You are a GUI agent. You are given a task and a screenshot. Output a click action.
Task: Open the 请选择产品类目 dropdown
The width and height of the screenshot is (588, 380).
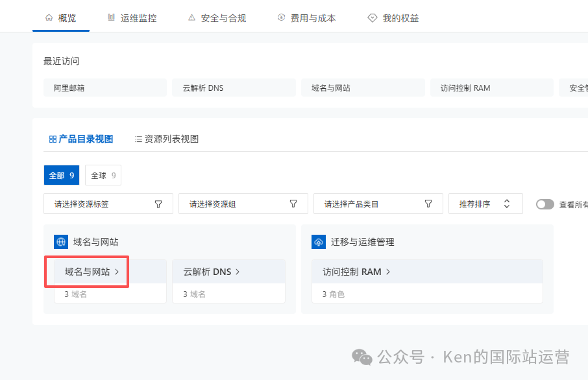pos(378,203)
